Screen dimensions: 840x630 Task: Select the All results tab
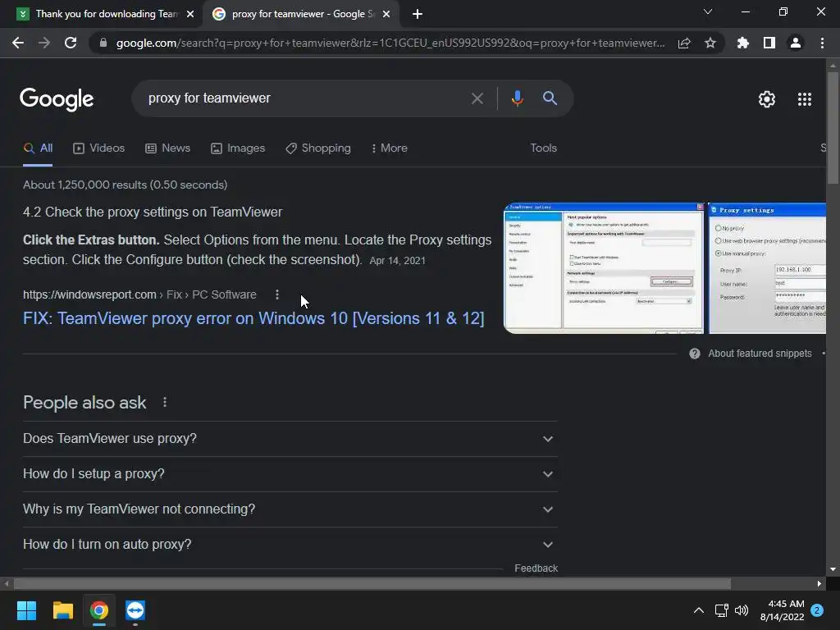[38, 148]
